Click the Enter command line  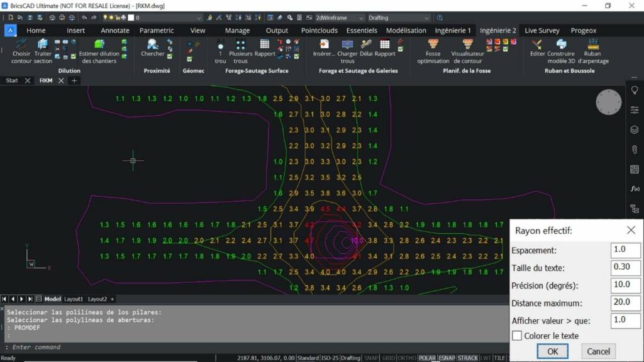[255, 347]
